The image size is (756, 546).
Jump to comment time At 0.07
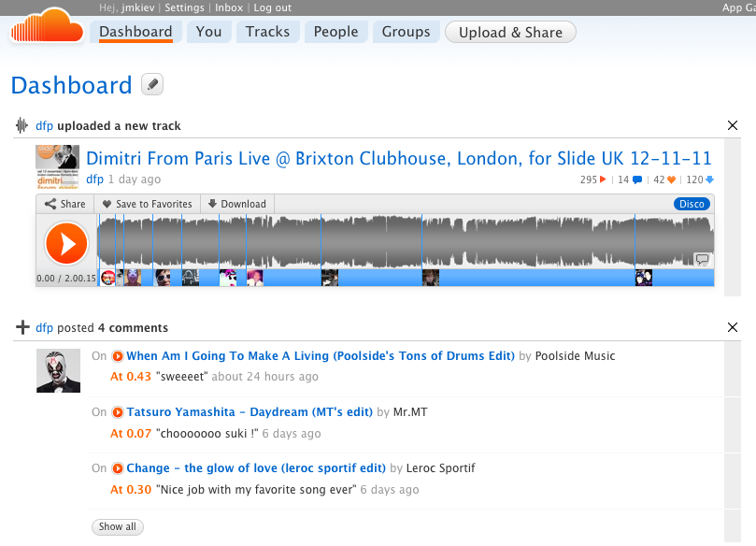(131, 434)
